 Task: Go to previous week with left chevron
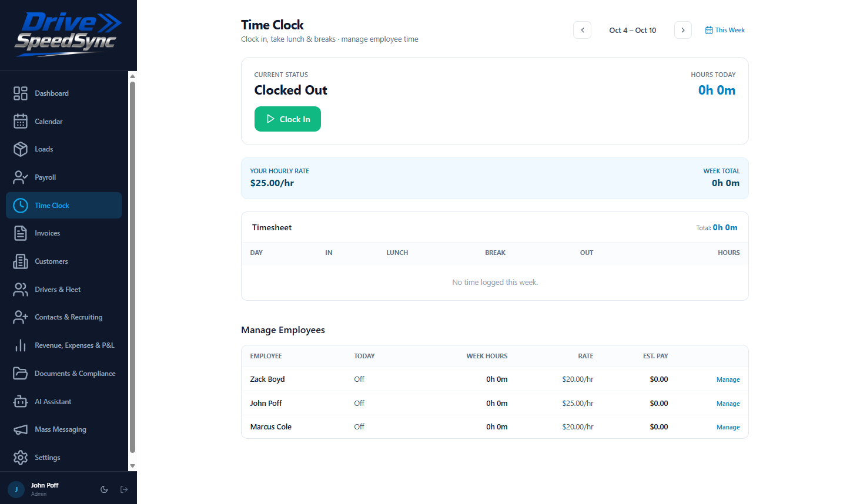click(x=582, y=30)
